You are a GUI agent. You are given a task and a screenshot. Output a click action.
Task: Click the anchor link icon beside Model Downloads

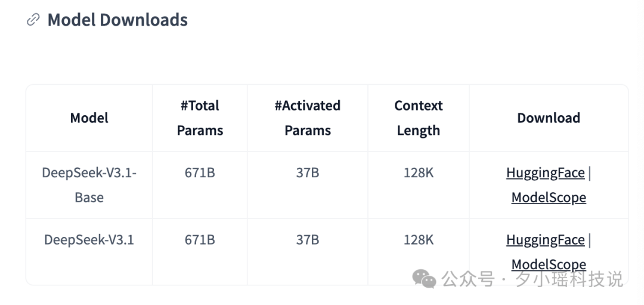tap(33, 20)
